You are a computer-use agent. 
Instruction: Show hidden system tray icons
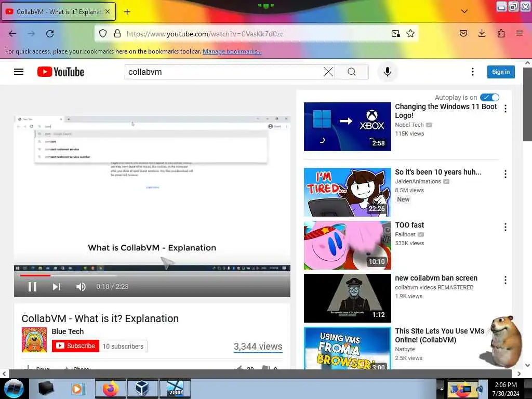tap(442, 389)
